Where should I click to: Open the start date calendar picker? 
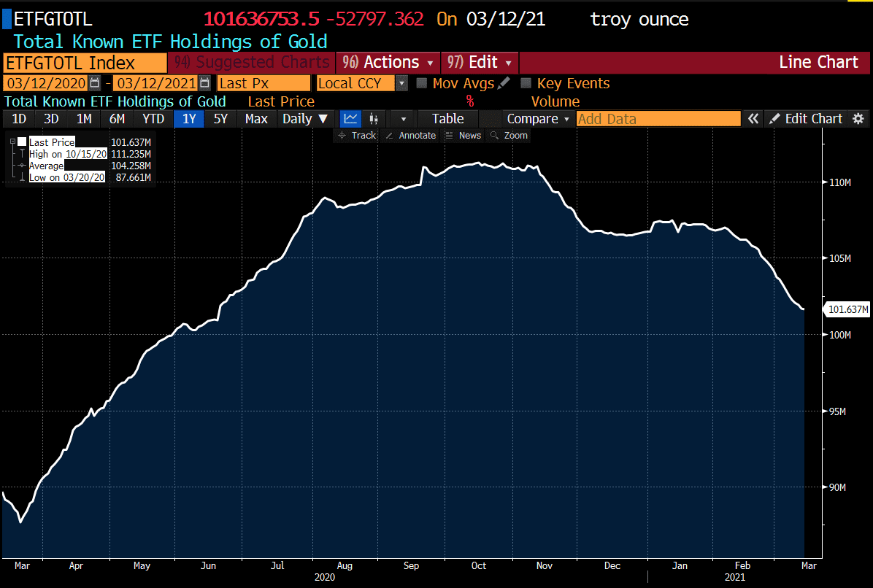95,83
